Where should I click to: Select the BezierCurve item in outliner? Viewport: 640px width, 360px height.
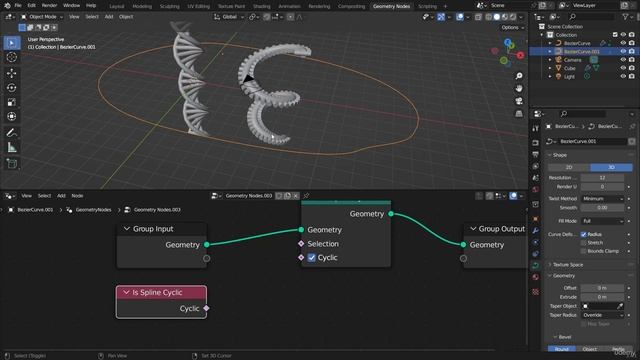(577, 43)
